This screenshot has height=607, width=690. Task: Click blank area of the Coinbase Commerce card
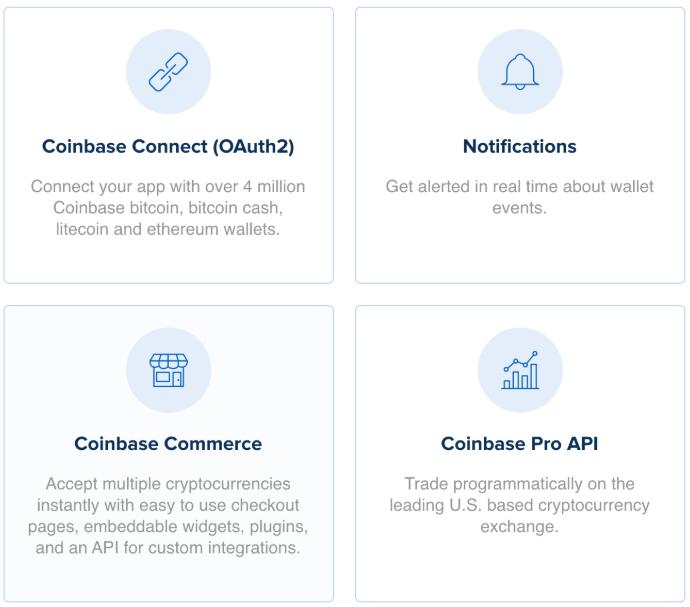coord(168,579)
